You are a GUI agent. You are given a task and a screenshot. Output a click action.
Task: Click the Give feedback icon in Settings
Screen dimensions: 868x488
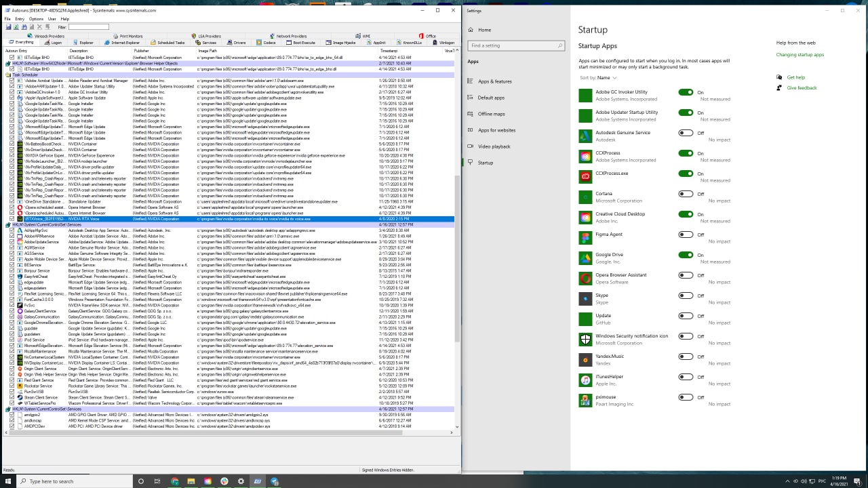tap(780, 87)
